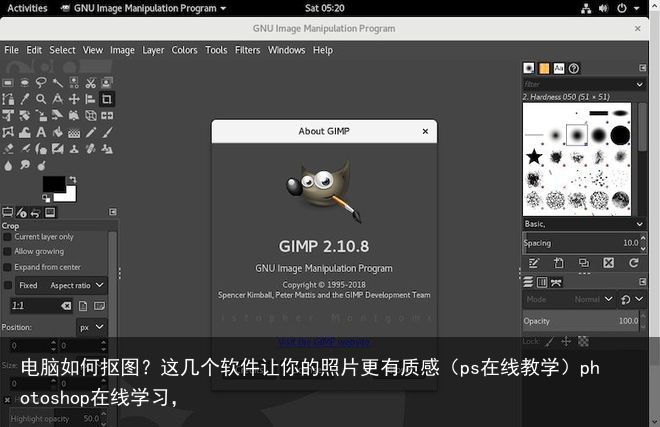Select the Crop tool
660x427 pixels.
107,99
